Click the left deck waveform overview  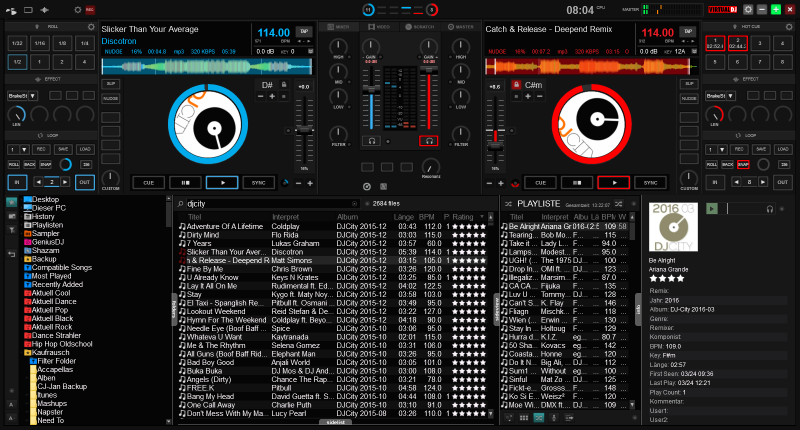(x=207, y=67)
